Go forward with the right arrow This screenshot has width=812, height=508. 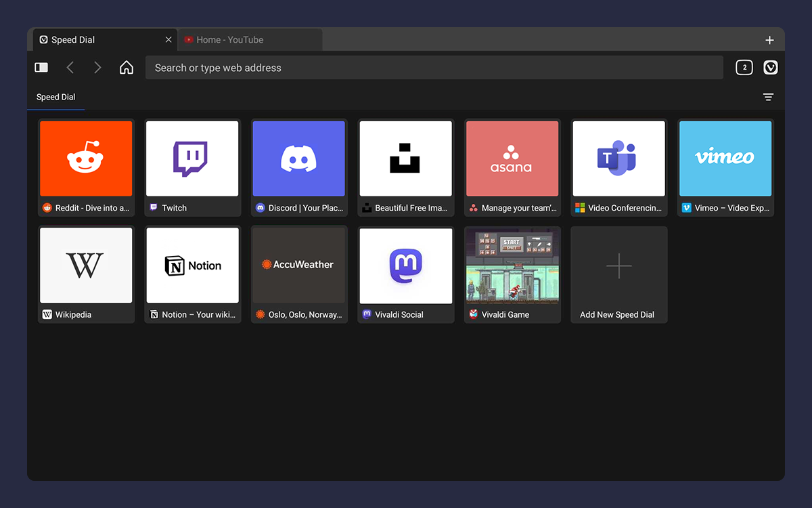97,68
